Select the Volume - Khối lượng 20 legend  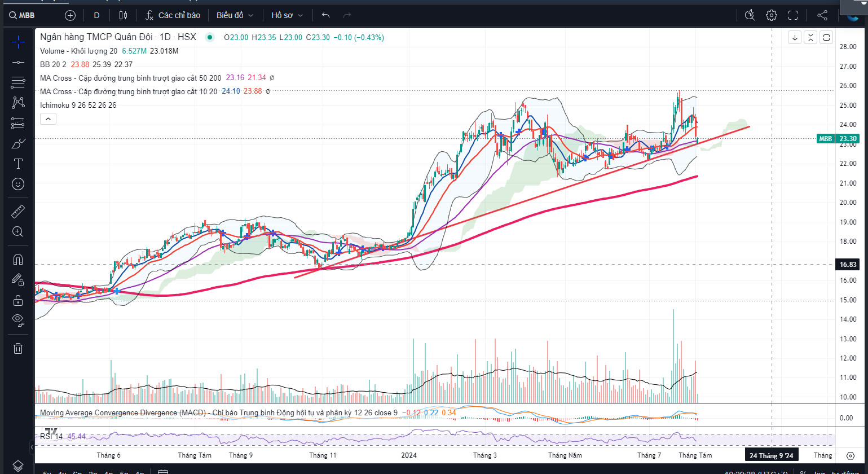(x=79, y=51)
